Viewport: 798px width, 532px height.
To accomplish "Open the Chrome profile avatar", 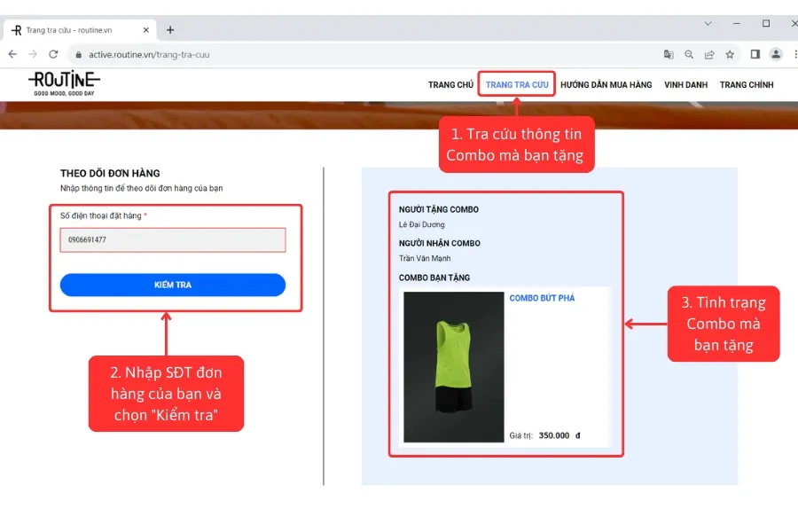I will 776,54.
